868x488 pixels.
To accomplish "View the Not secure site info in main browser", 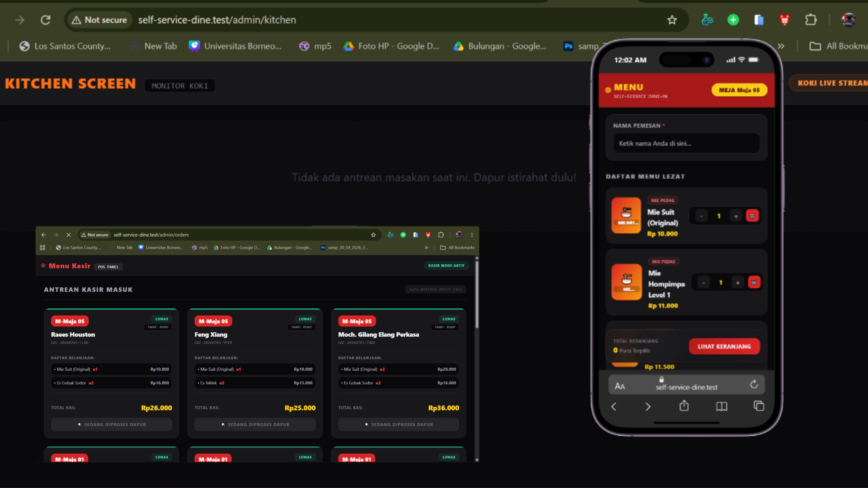I will (x=100, y=20).
